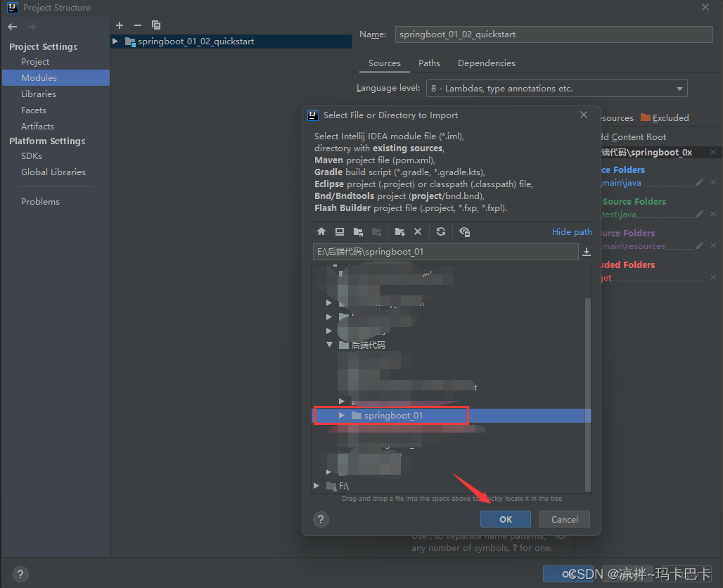Open help in Project Structure window

point(20,574)
